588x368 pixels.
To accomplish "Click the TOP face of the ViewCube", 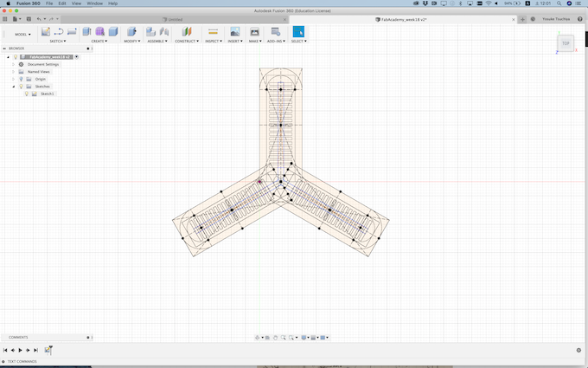I will pos(566,43).
